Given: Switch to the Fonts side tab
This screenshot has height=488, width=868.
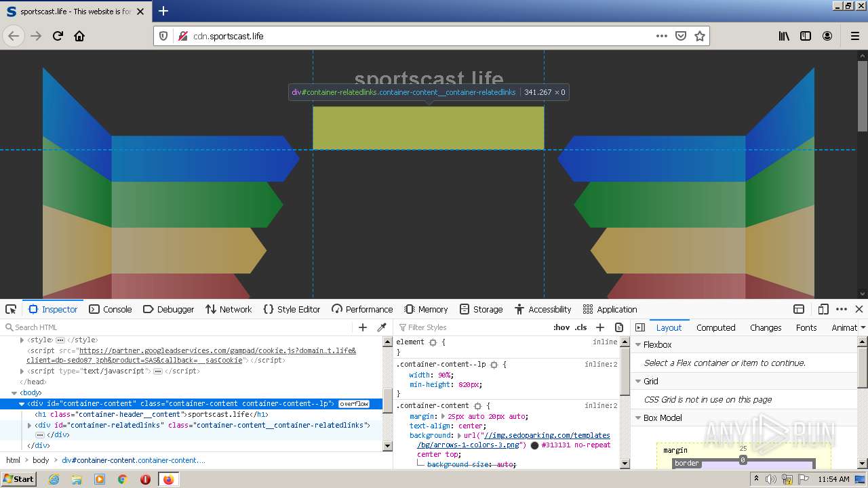Looking at the screenshot, I should pyautogui.click(x=806, y=327).
